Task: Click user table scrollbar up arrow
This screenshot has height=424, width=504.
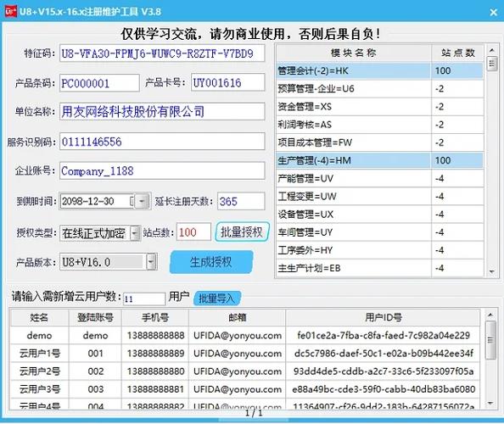Action: click(490, 315)
